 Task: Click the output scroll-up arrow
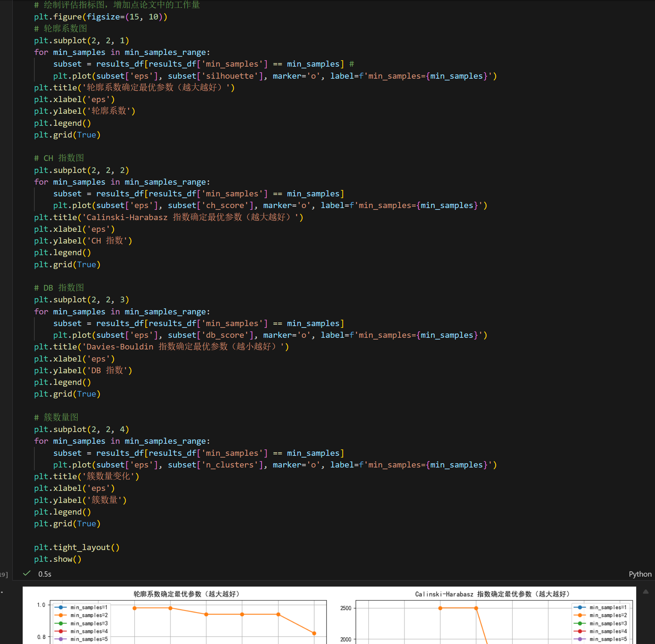point(645,592)
